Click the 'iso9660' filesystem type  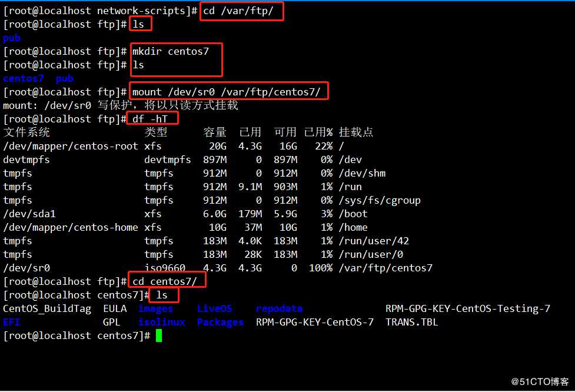[x=165, y=268]
